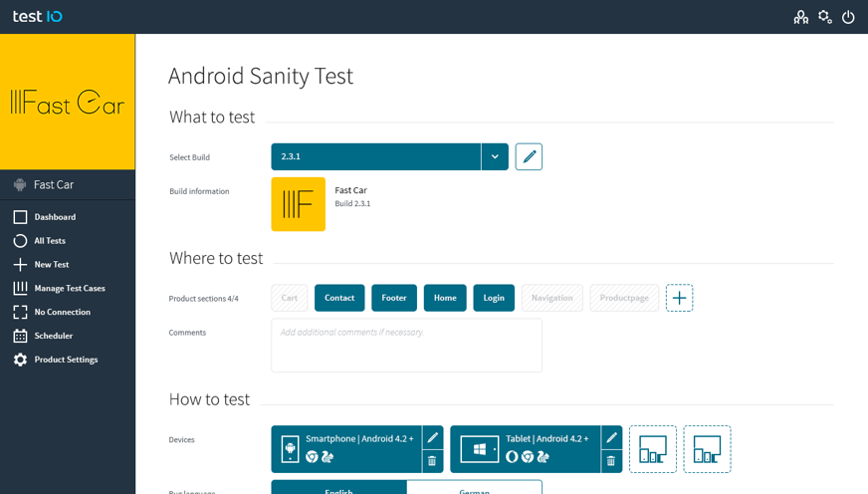Edit the Smartphone Android 4.2+ device
This screenshot has width=868, height=494.
coord(432,438)
